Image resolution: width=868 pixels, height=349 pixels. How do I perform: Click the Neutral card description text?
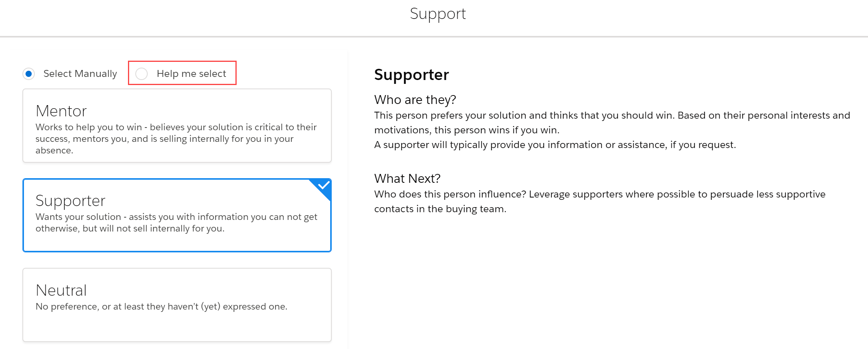click(x=161, y=306)
